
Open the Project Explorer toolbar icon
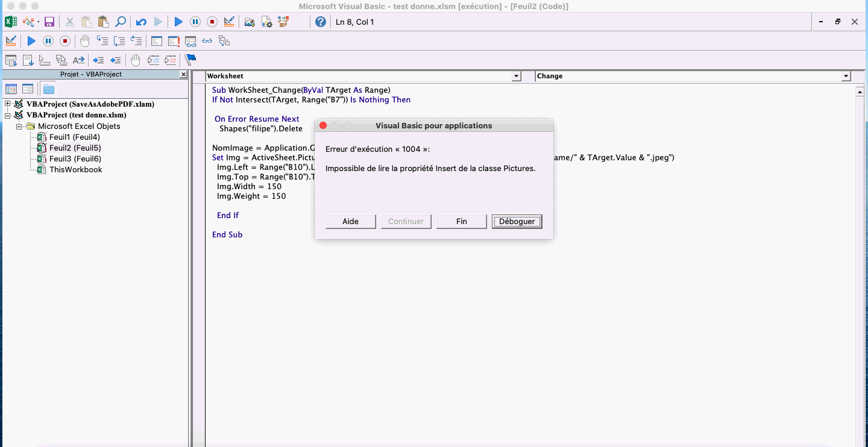250,22
